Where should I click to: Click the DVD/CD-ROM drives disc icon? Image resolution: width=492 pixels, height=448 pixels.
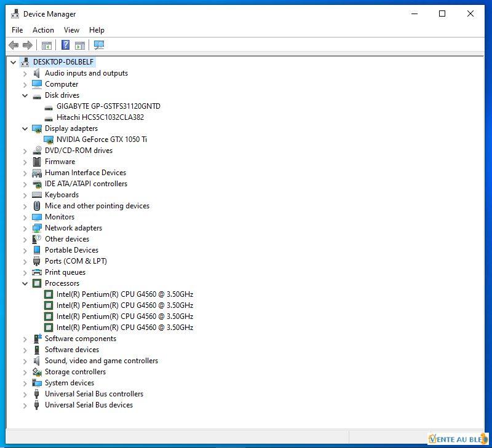pos(37,151)
